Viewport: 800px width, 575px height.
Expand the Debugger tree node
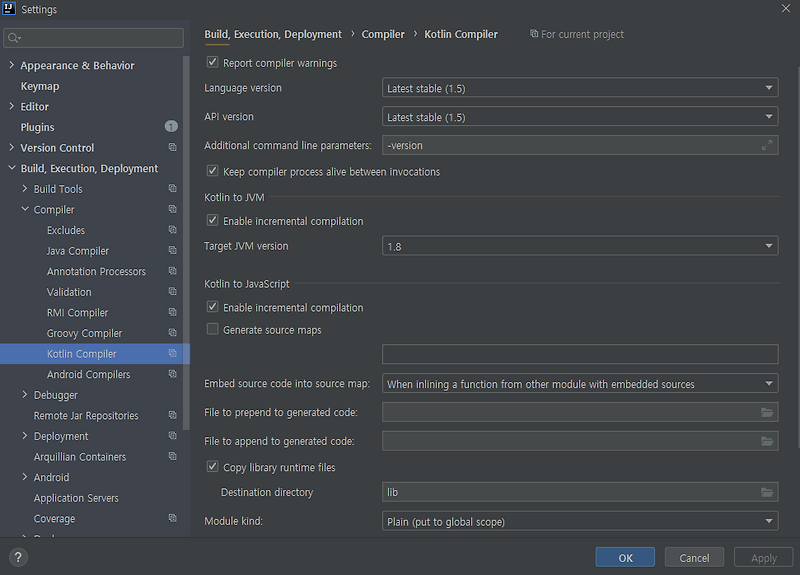(x=24, y=394)
